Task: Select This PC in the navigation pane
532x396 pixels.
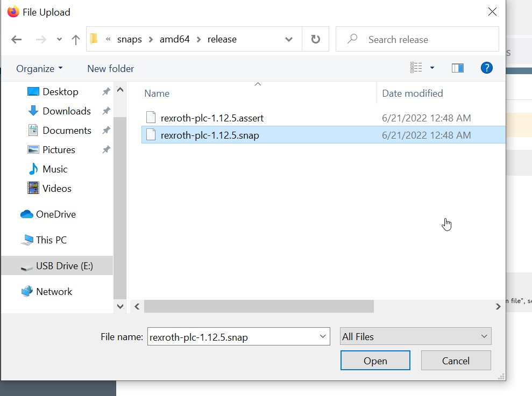Action: click(51, 240)
